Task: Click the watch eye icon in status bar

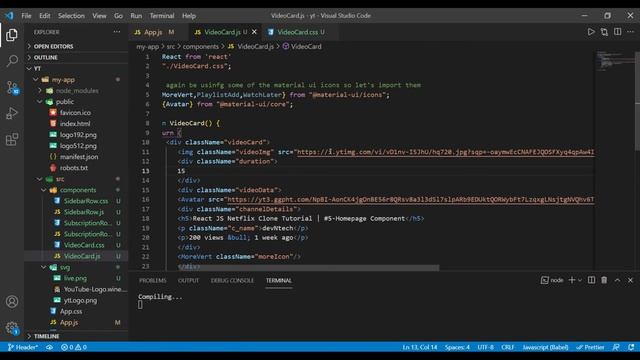Action: click(x=49, y=347)
